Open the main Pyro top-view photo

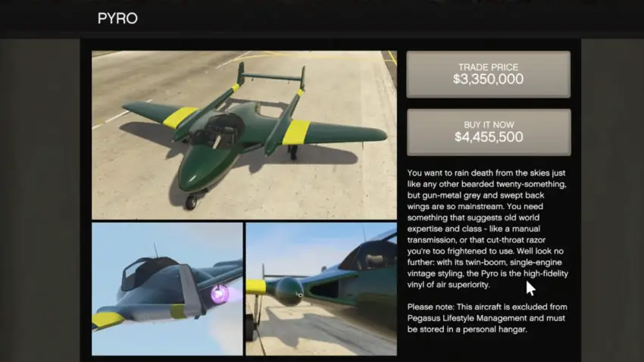tap(245, 135)
